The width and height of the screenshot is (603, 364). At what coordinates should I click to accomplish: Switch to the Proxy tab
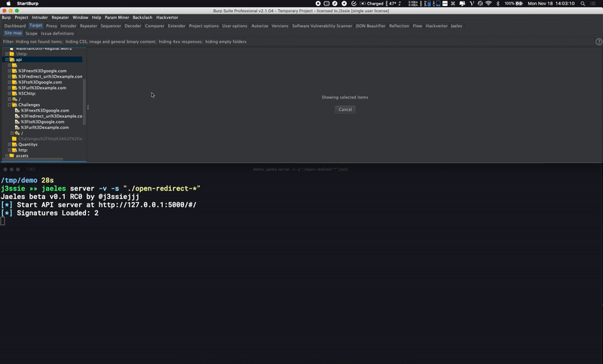click(51, 26)
